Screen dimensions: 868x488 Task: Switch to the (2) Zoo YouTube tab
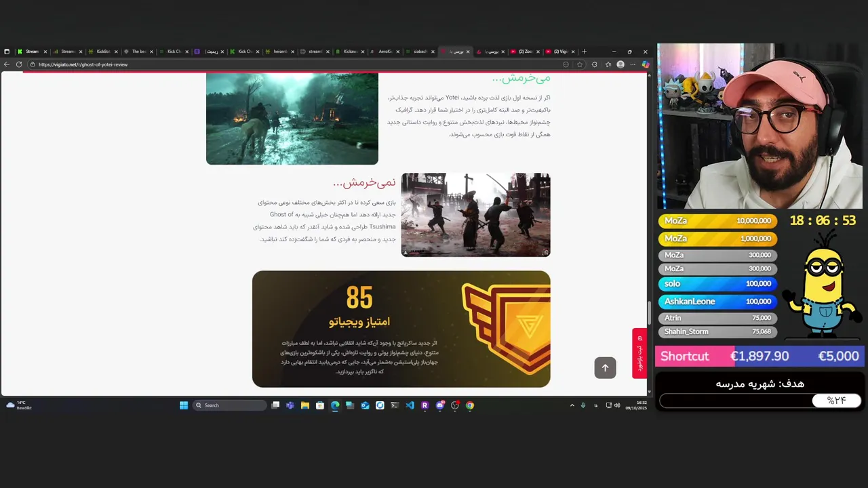point(526,52)
